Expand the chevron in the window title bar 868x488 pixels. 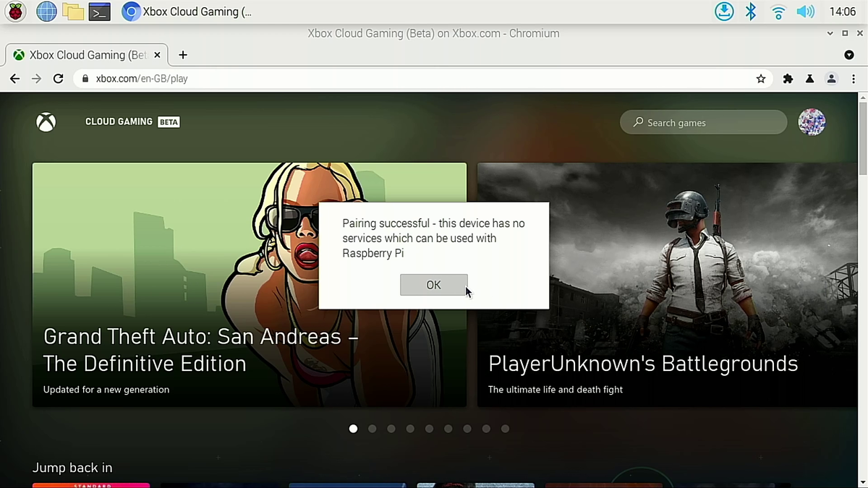coord(830,33)
